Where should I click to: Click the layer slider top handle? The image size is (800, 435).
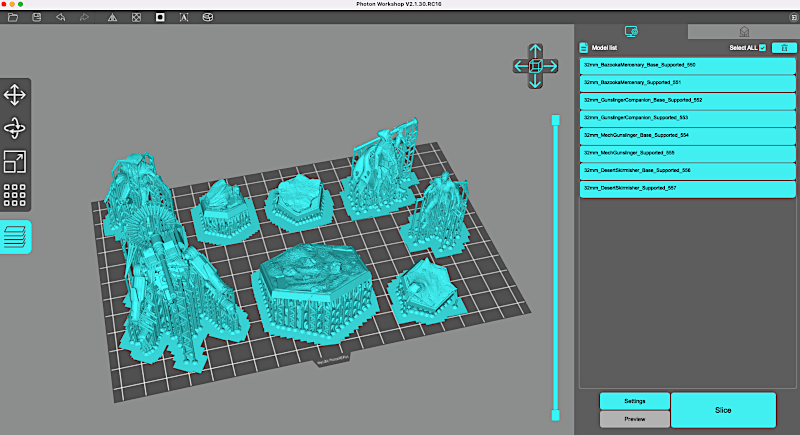[x=556, y=120]
